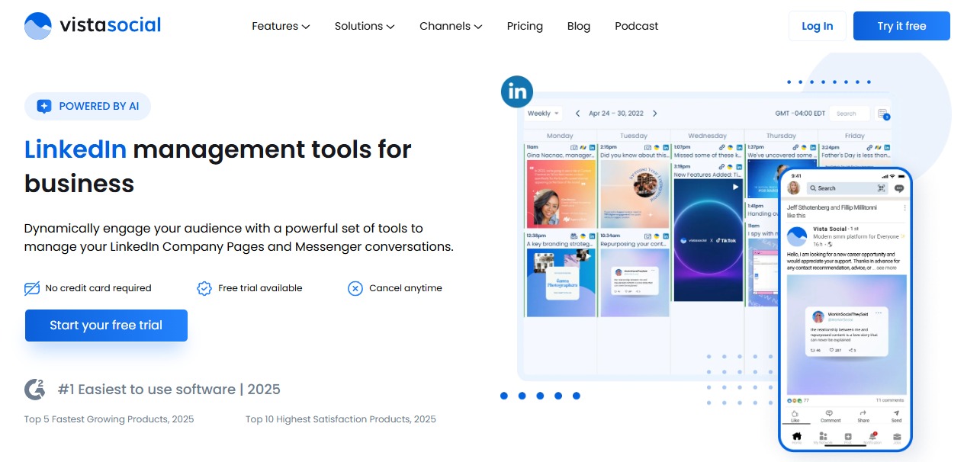
Task: Click the X circle next to Cancel anytime
Action: click(355, 288)
